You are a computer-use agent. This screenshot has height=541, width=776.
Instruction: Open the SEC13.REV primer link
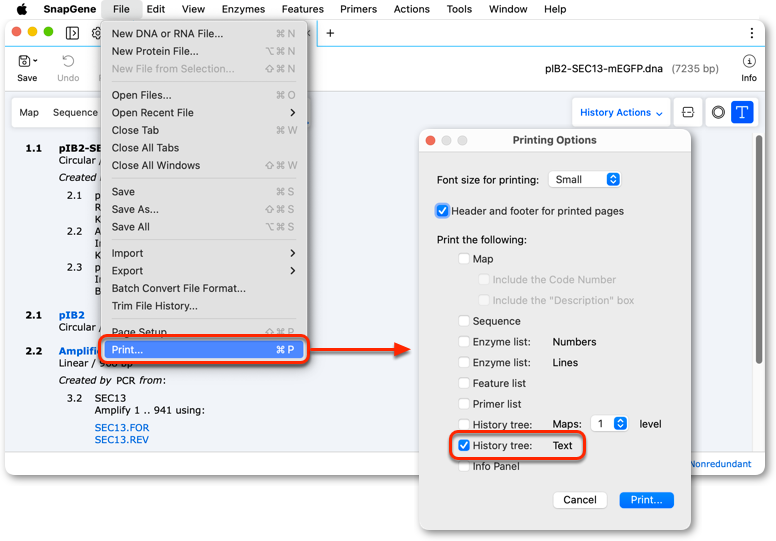click(122, 440)
